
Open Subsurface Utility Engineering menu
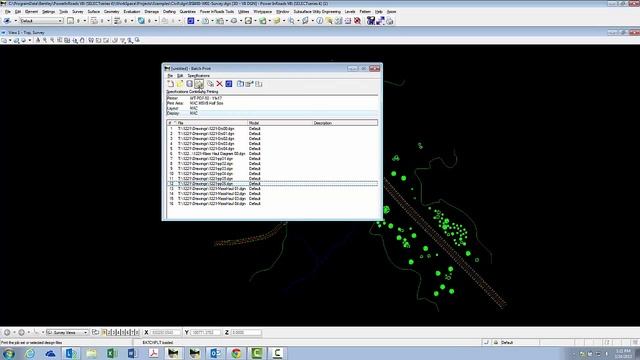pyautogui.click(x=317, y=11)
